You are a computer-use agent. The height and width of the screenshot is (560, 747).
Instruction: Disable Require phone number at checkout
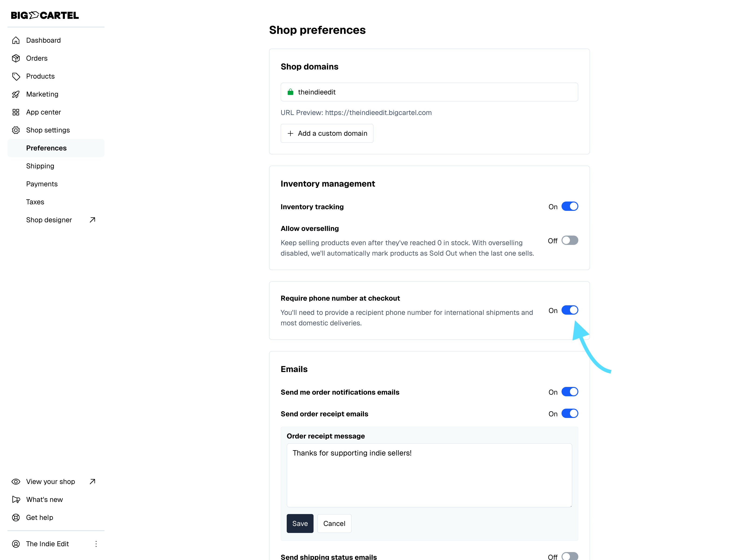pyautogui.click(x=569, y=310)
